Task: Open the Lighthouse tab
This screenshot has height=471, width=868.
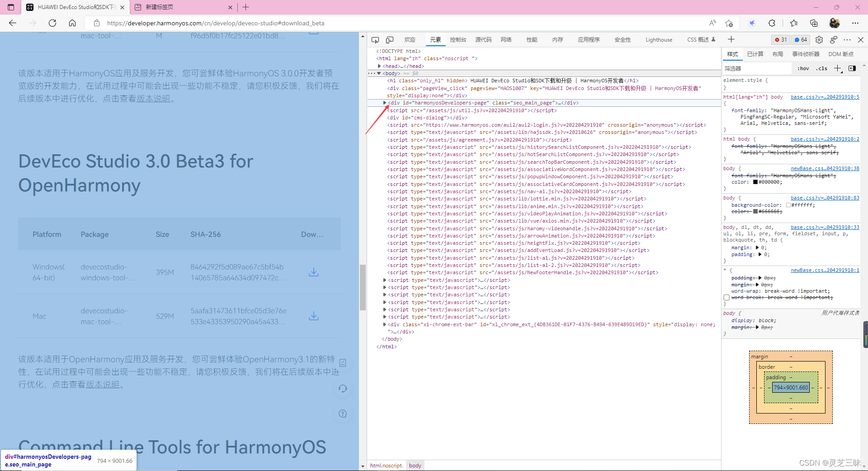Action: tap(659, 40)
